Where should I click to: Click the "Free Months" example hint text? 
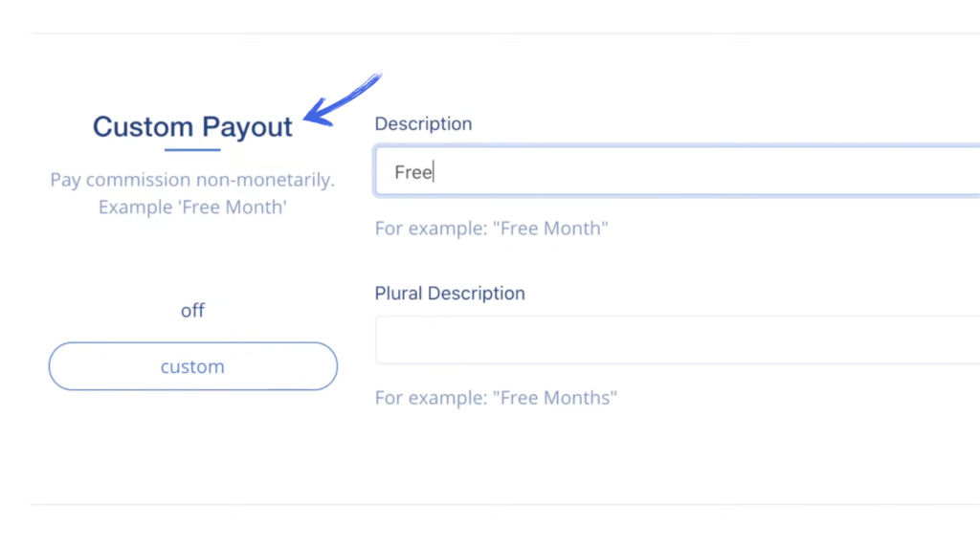point(496,398)
